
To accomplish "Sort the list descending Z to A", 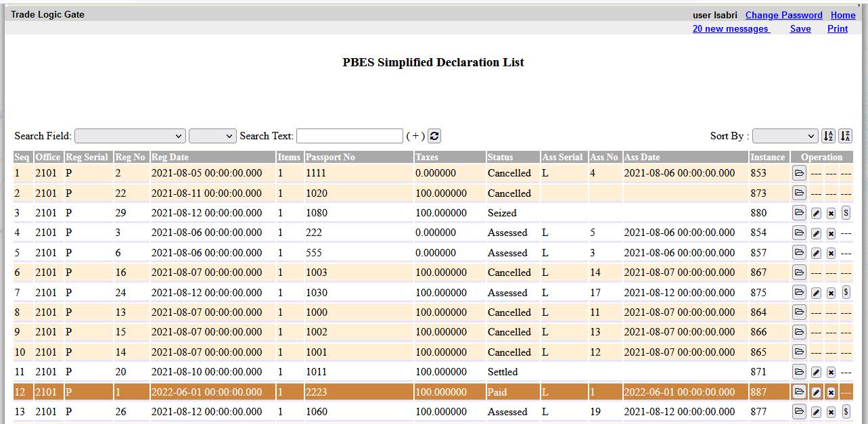I will click(x=845, y=136).
